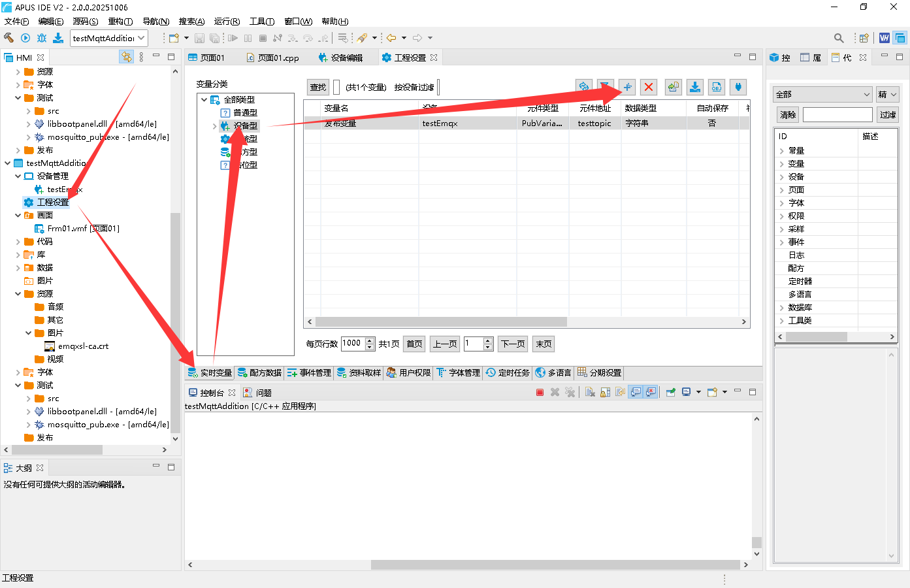Screen dimensions: 910x588
Task: Open the 编辑(E) menu
Action: click(51, 22)
